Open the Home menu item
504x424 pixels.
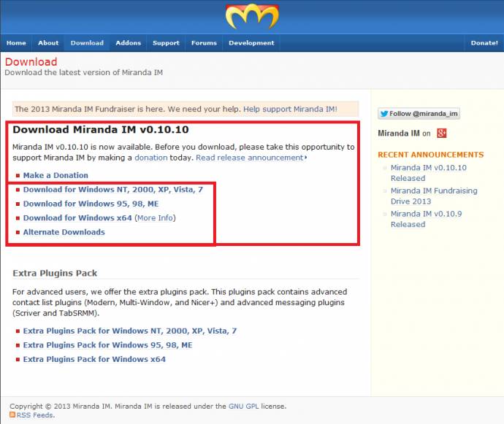(x=16, y=43)
